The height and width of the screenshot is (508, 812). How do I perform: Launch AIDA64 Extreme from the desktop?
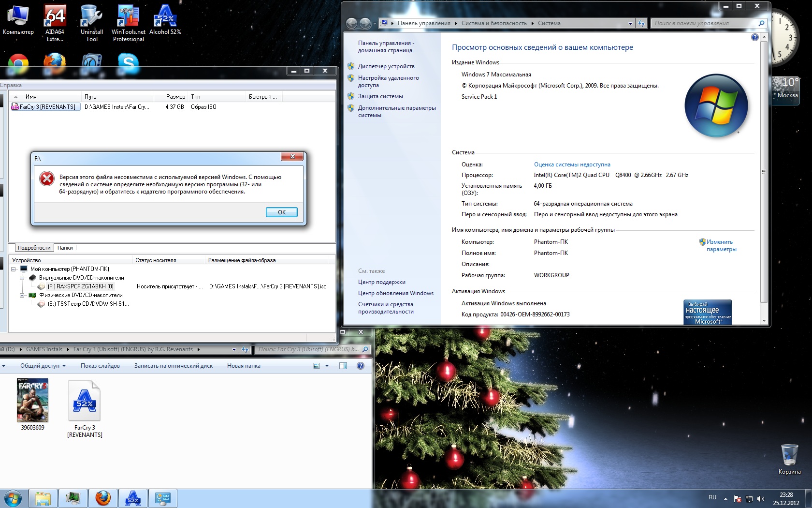pos(55,23)
